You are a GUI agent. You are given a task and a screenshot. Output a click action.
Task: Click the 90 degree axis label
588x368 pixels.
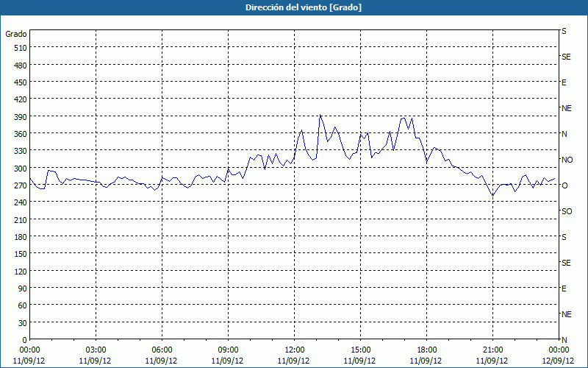(x=23, y=289)
